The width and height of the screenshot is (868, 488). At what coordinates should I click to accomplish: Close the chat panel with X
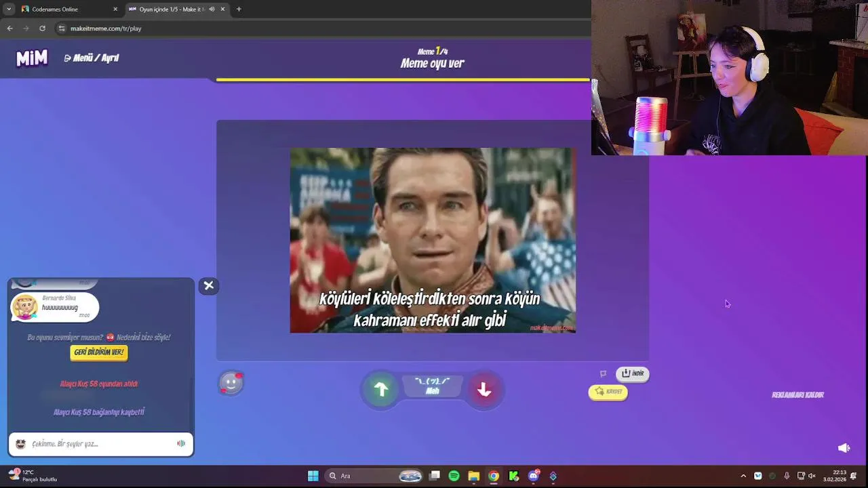pyautogui.click(x=209, y=285)
